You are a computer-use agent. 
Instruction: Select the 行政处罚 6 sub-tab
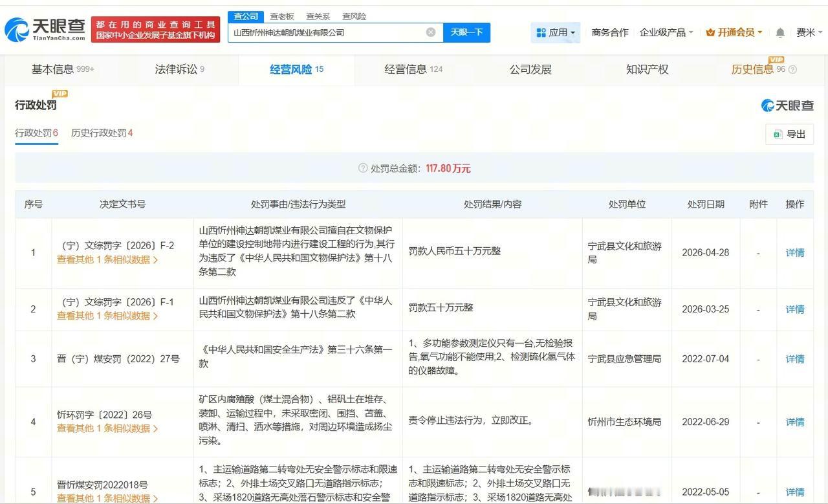click(x=37, y=133)
